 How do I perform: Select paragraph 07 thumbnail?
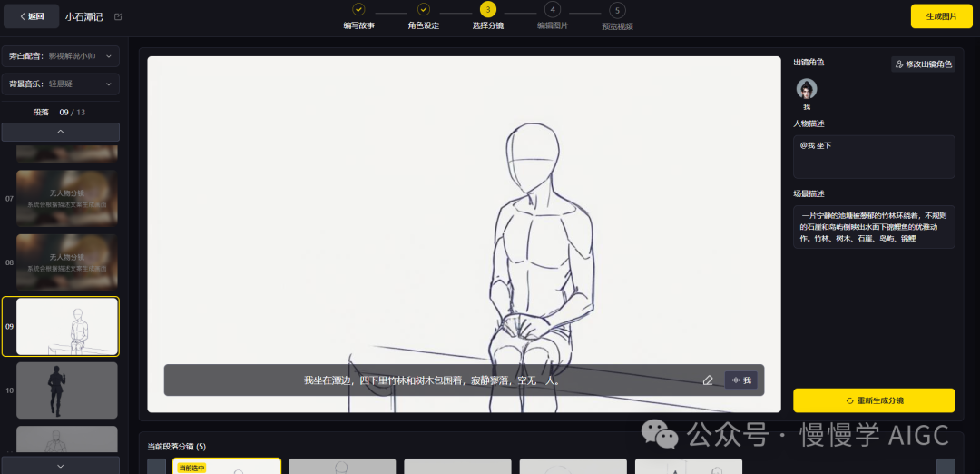[x=67, y=198]
